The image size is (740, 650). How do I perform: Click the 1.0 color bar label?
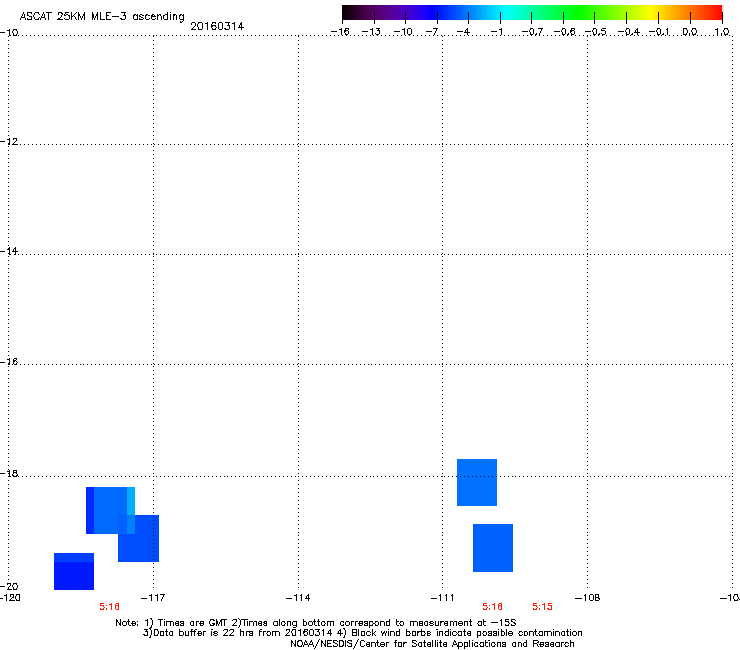(722, 32)
